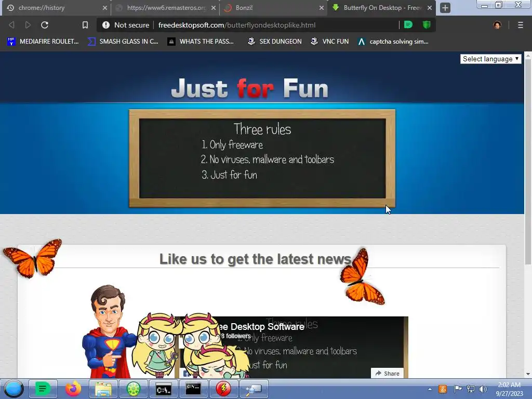Open the second command prompt taskbar window
This screenshot has height=399, width=532.
tap(193, 389)
